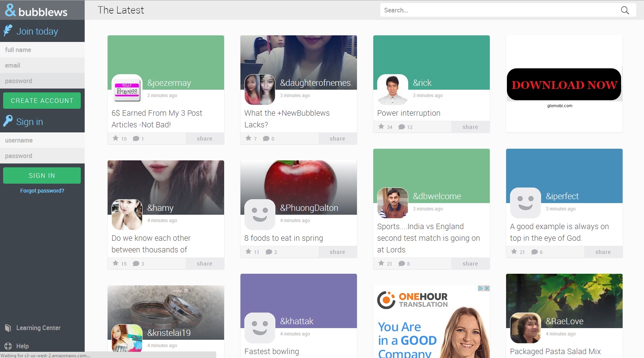Click comment bubble on daughterofnemes post
Image resolution: width=644 pixels, height=358 pixels.
pos(266,138)
